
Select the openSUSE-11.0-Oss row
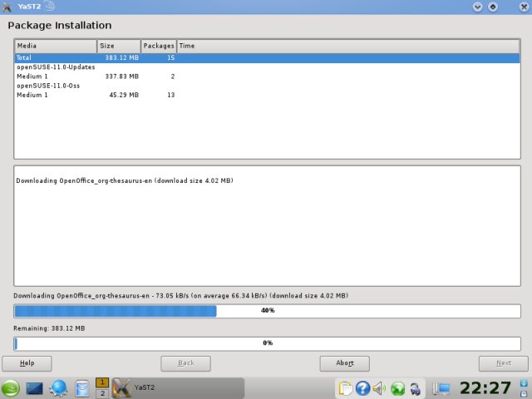pyautogui.click(x=267, y=86)
